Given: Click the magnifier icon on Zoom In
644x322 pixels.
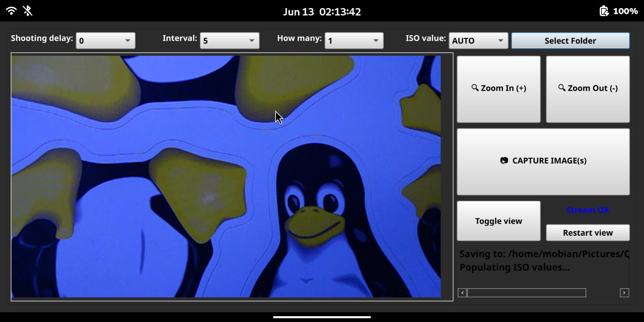Looking at the screenshot, I should pos(475,88).
